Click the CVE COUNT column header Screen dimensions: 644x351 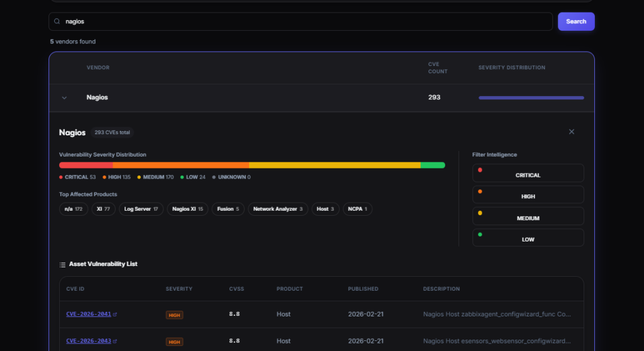tap(438, 68)
